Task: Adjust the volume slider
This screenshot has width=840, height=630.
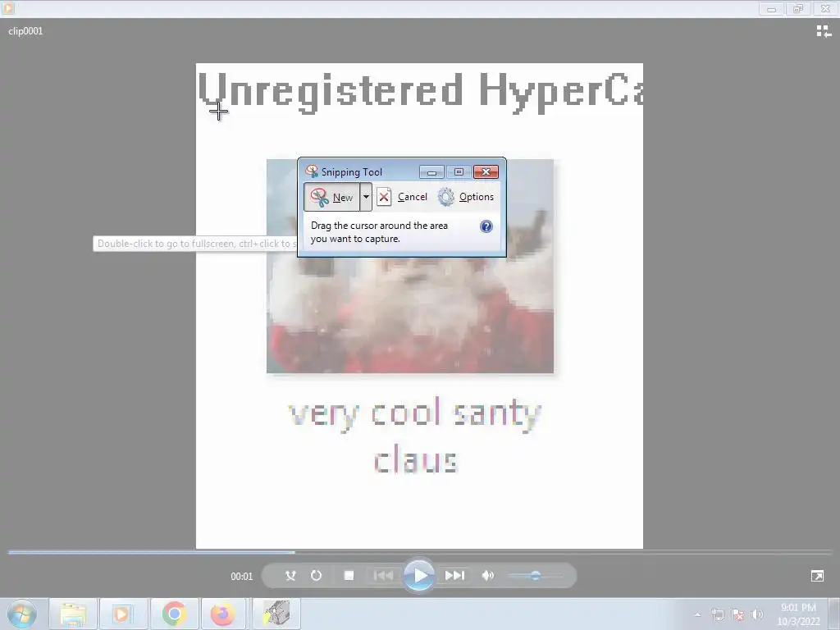Action: point(535,576)
